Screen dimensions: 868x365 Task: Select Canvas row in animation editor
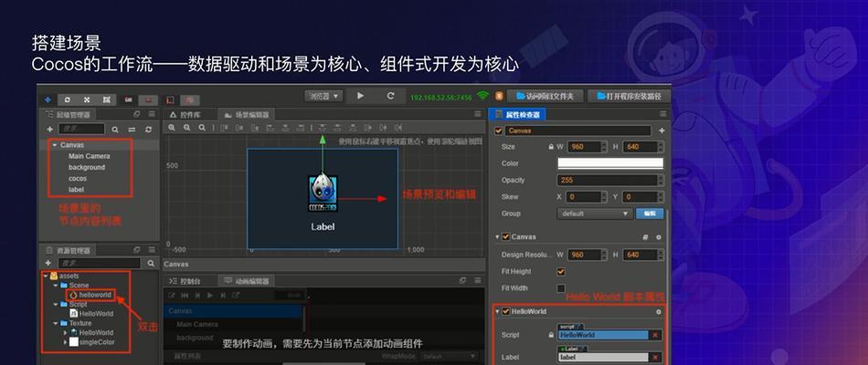coord(232,311)
